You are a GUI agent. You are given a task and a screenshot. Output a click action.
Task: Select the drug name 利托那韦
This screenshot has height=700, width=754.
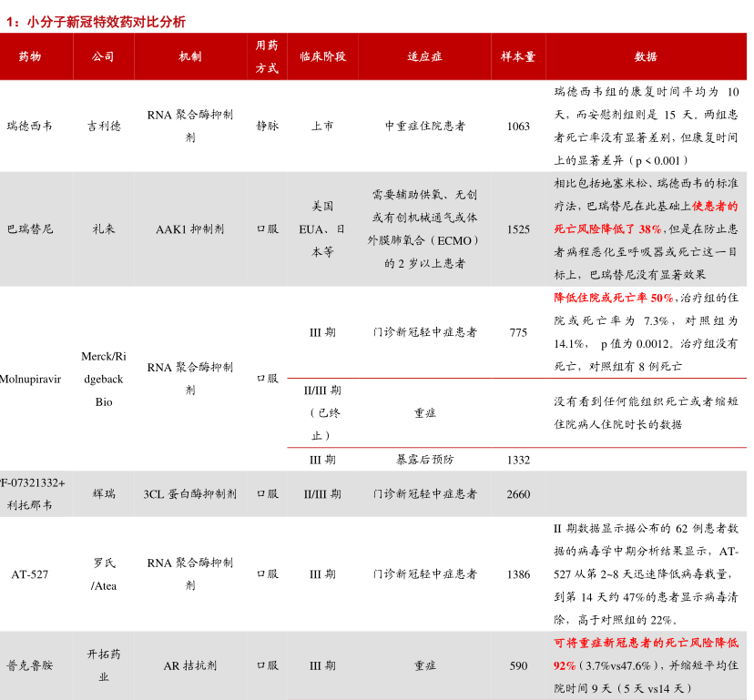(x=30, y=505)
